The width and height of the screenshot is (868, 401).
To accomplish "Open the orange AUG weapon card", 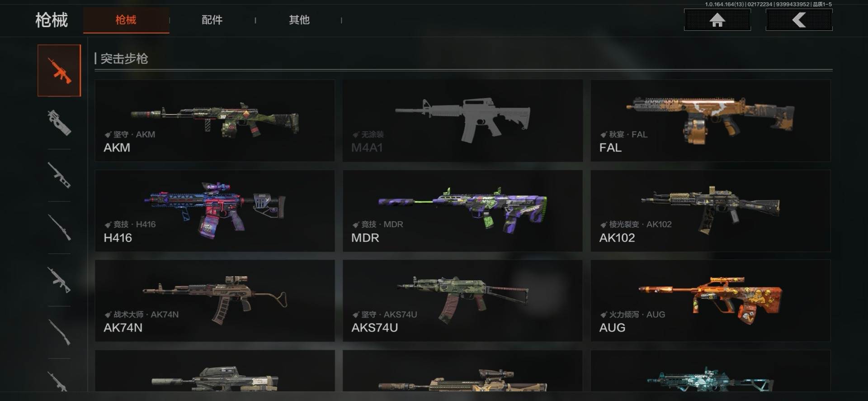I will [x=710, y=301].
